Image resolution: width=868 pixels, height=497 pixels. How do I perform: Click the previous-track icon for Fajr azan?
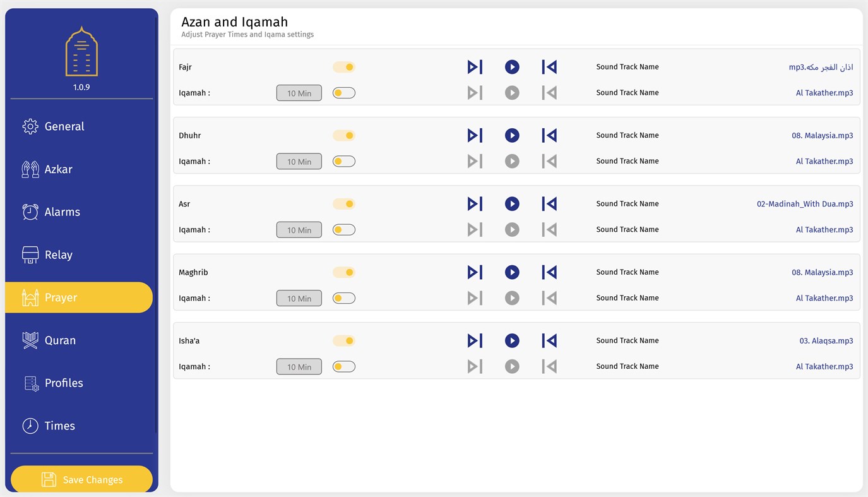coord(549,67)
